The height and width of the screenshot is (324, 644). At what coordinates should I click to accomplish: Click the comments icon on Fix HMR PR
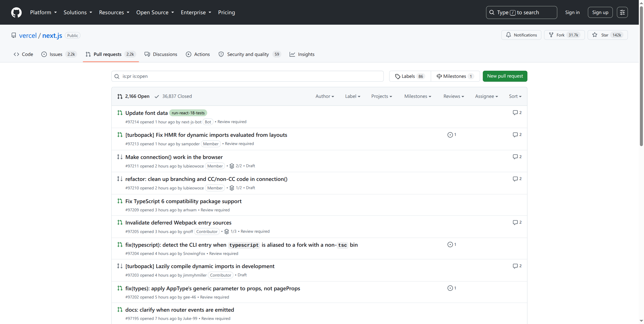[515, 135]
